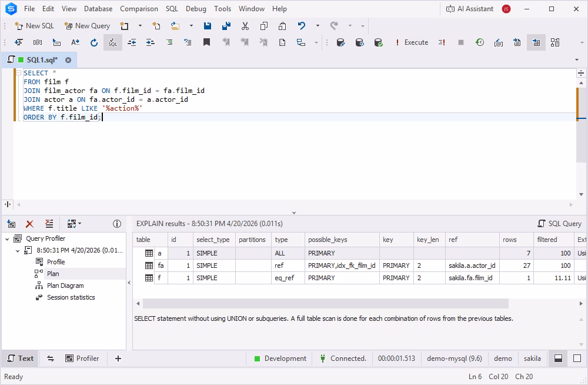Screen dimensions: 588x385
Task: Click the get new profiling results icon
Action: point(11,224)
